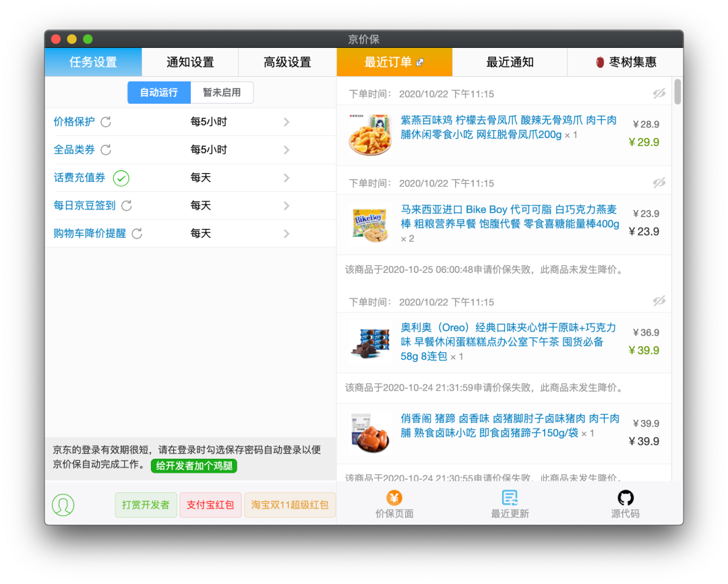Click the 支付宝红包 button

(x=210, y=505)
